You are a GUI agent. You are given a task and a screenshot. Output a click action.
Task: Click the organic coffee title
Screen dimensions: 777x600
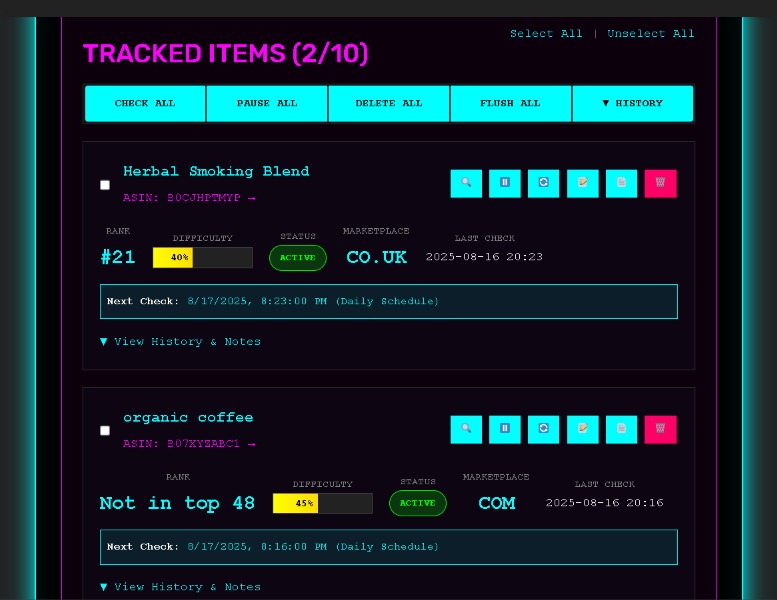tap(188, 418)
